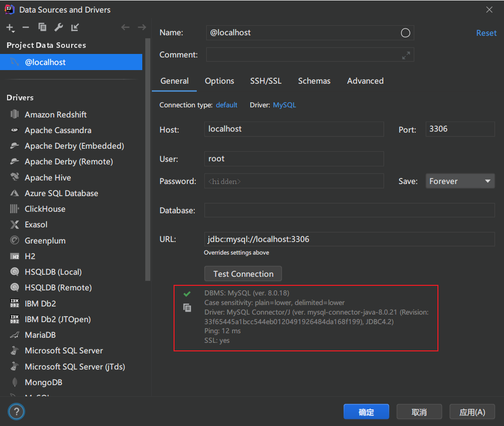Open driver properties with the wrench icon
504x426 pixels.
pos(59,28)
